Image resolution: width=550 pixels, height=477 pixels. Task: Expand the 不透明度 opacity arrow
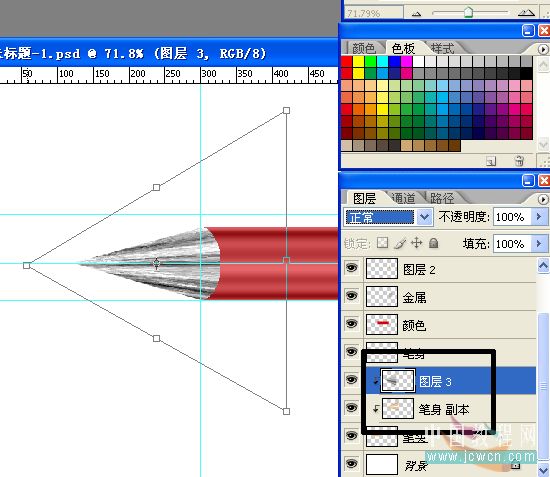pyautogui.click(x=539, y=217)
